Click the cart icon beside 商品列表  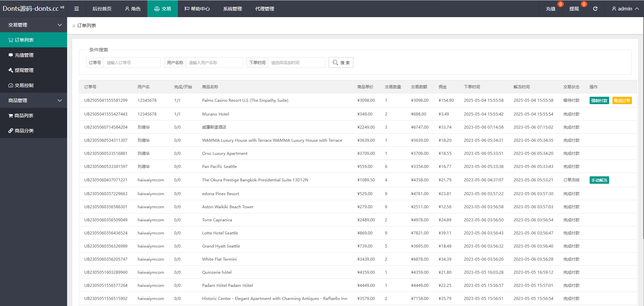11,116
